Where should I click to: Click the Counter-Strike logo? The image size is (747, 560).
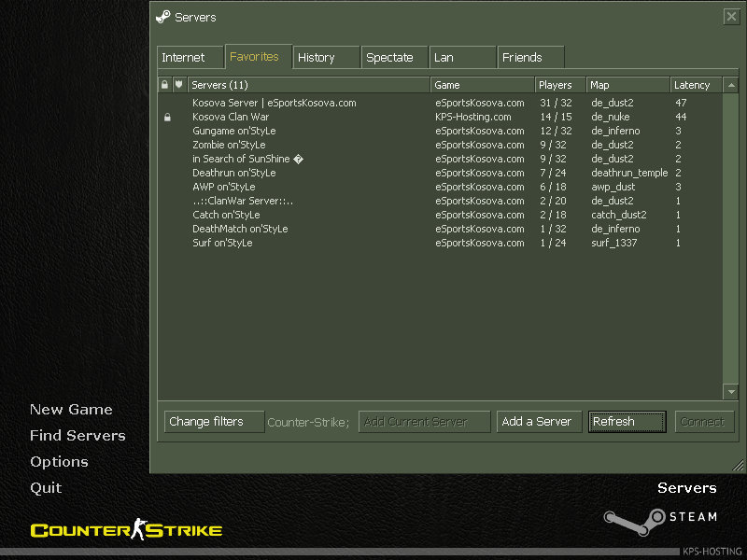pos(126,529)
